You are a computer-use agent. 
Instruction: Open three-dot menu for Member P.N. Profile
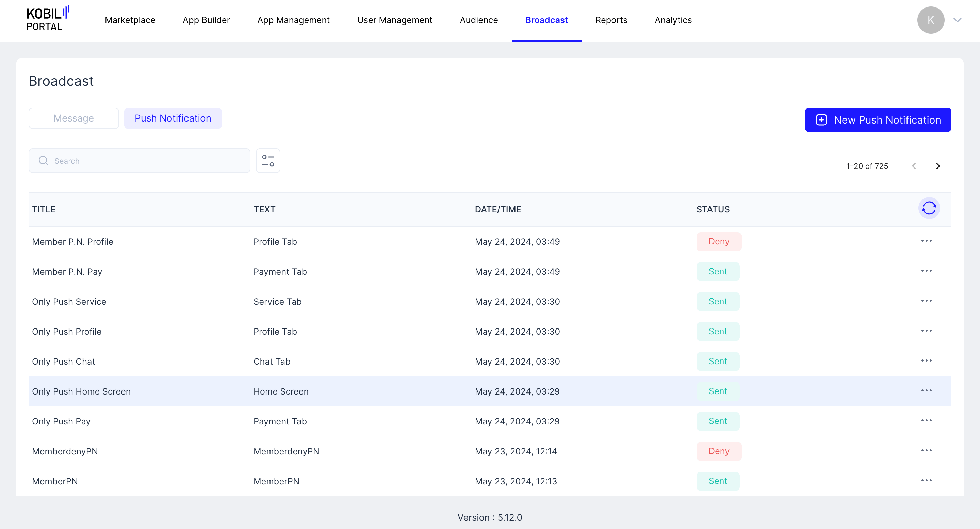[x=926, y=241]
